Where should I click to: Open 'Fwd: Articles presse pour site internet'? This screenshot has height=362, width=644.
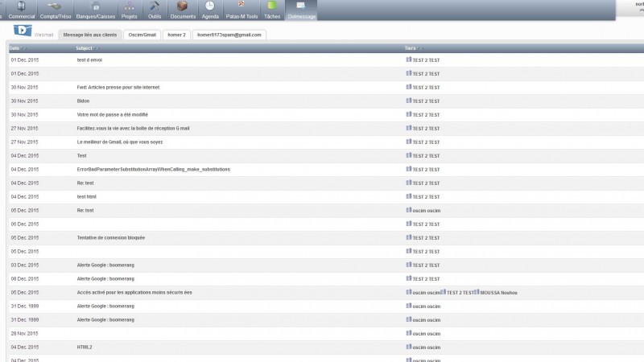118,88
